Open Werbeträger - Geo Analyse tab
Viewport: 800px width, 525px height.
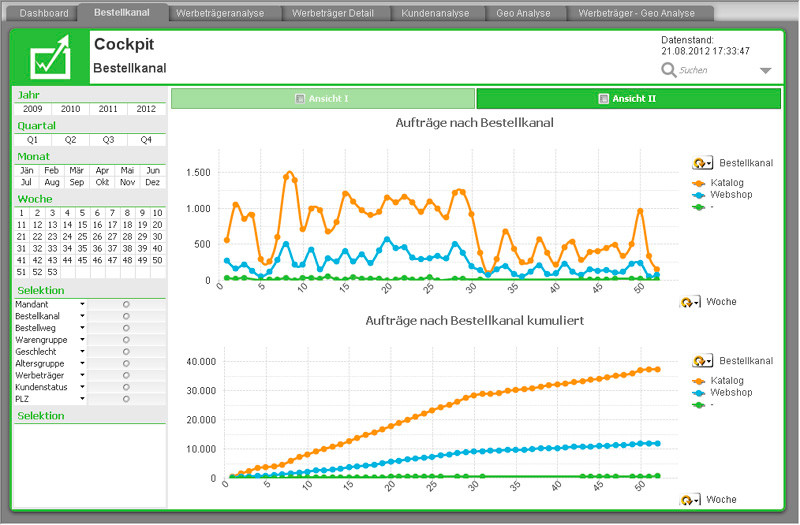[x=636, y=13]
